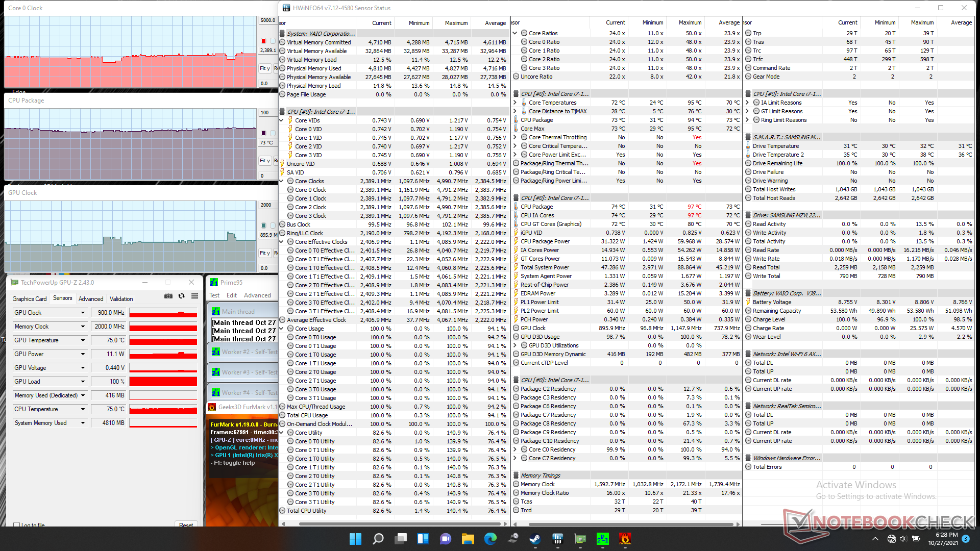Click the Maximum column header in first panel
This screenshot has height=551, width=980.
tap(456, 23)
